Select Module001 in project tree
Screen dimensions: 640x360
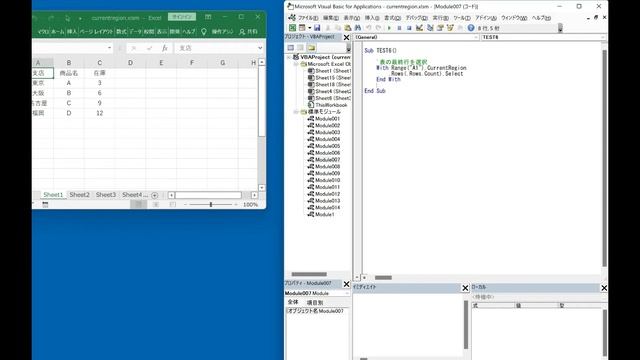pyautogui.click(x=327, y=119)
